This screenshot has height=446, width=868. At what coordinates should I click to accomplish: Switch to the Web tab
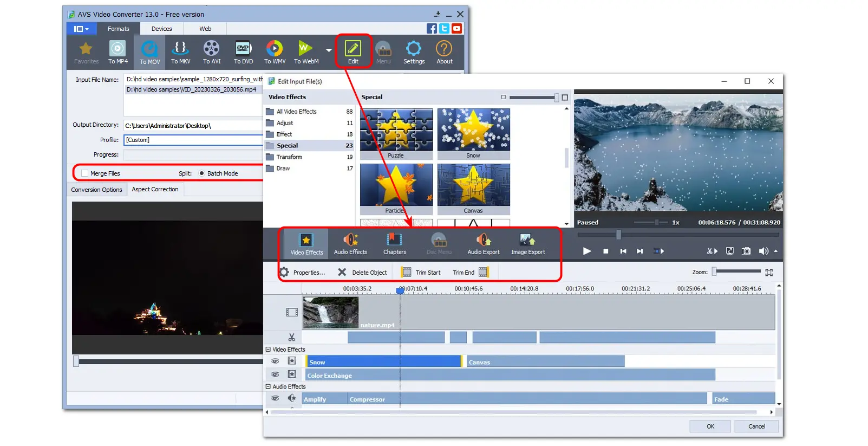(205, 29)
